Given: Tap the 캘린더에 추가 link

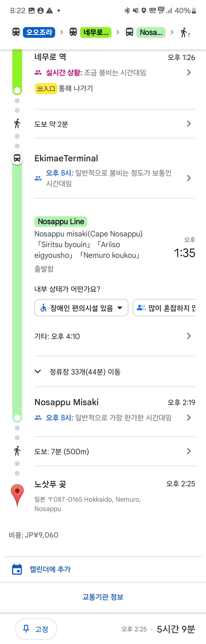Looking at the screenshot, I should pyautogui.click(x=50, y=569).
